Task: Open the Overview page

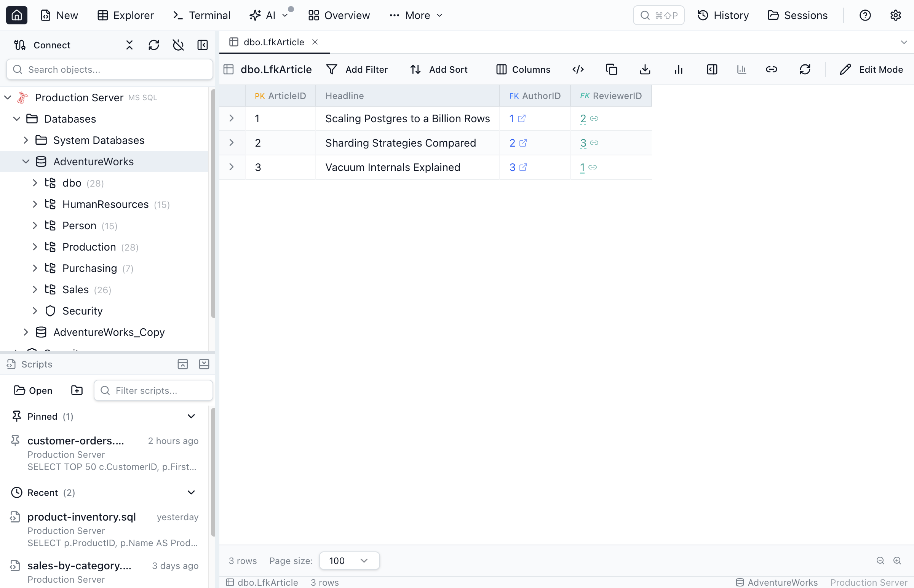Action: tap(339, 15)
